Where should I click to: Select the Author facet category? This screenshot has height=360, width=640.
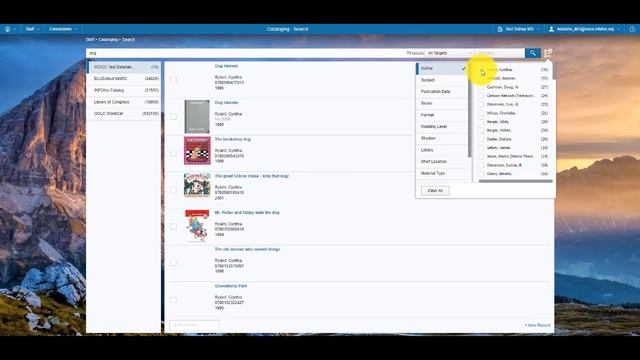(442, 68)
